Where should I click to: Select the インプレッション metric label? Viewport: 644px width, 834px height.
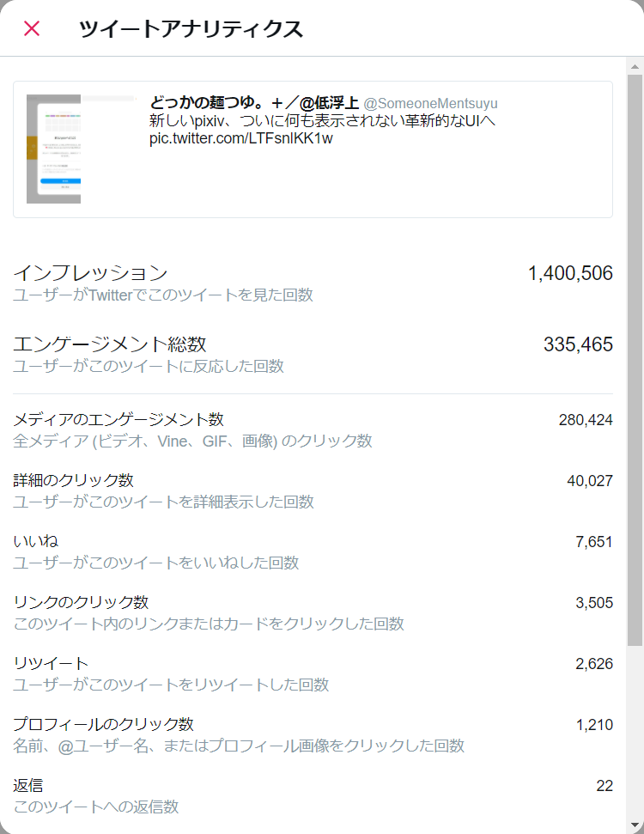[x=90, y=273]
